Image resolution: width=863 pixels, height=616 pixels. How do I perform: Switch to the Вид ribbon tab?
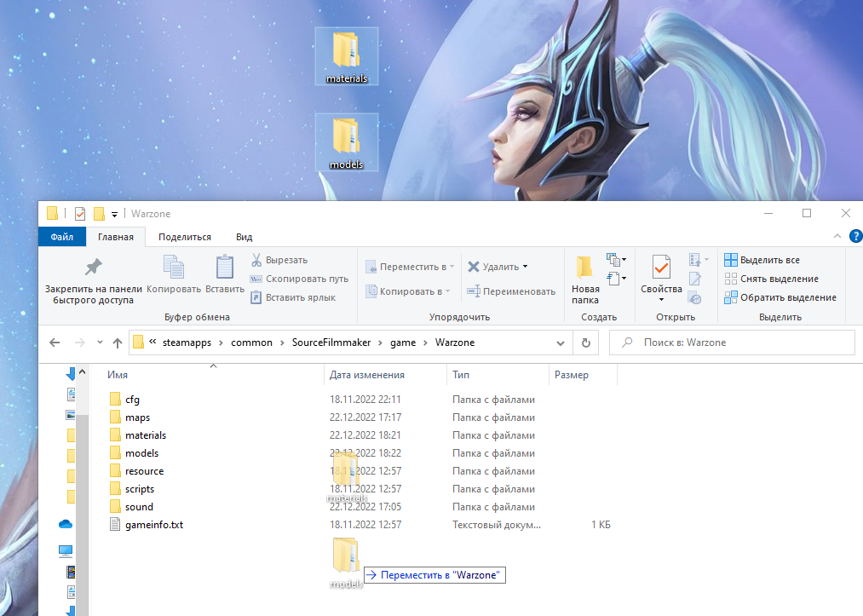click(x=244, y=237)
